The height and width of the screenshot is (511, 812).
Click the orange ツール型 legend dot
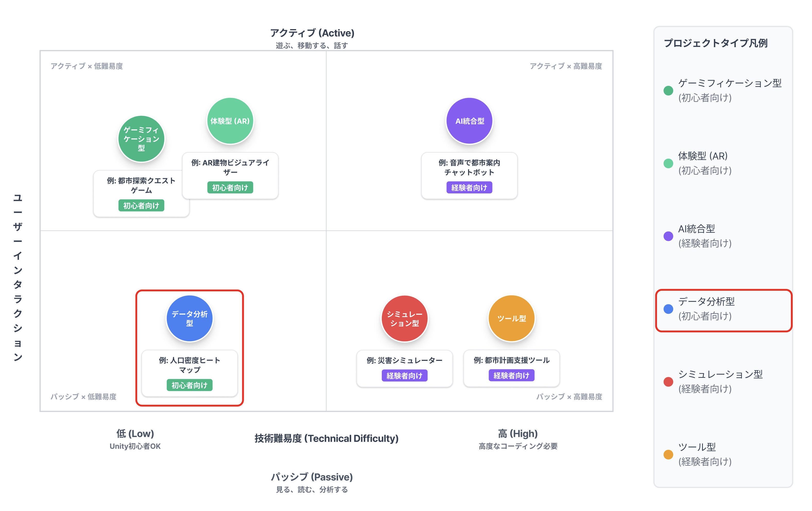click(x=668, y=454)
